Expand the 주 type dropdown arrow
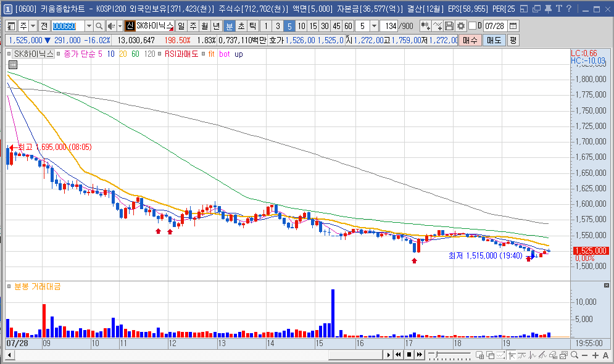614x364 pixels. [x=33, y=27]
